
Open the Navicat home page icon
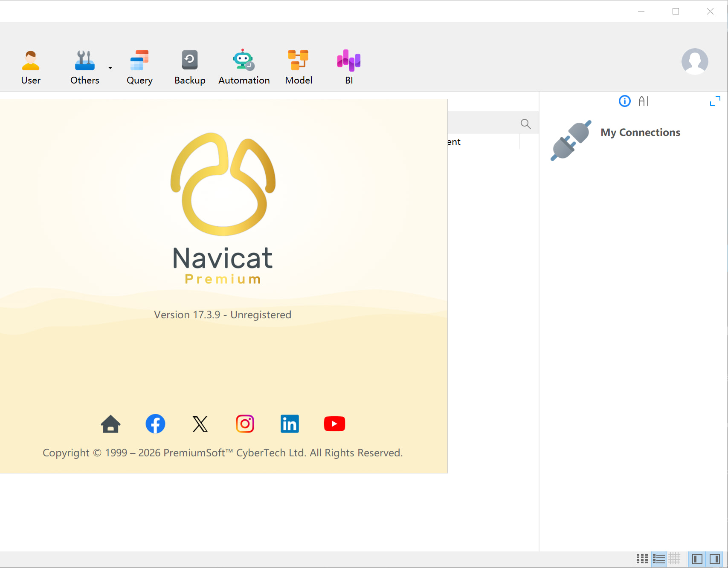click(x=111, y=424)
